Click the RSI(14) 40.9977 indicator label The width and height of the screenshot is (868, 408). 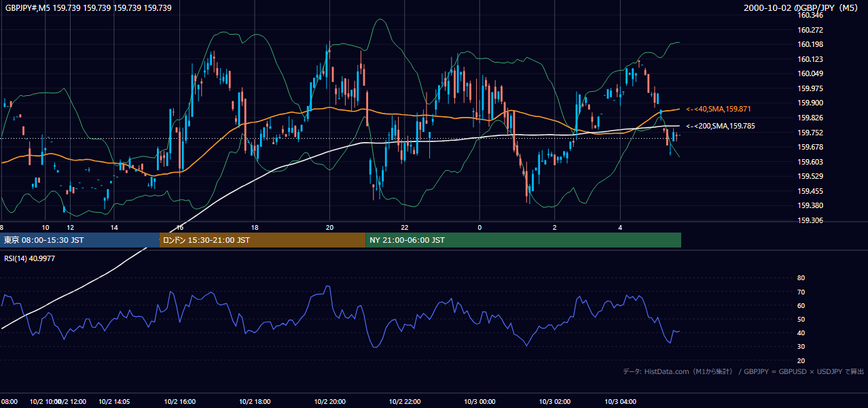tap(30, 258)
